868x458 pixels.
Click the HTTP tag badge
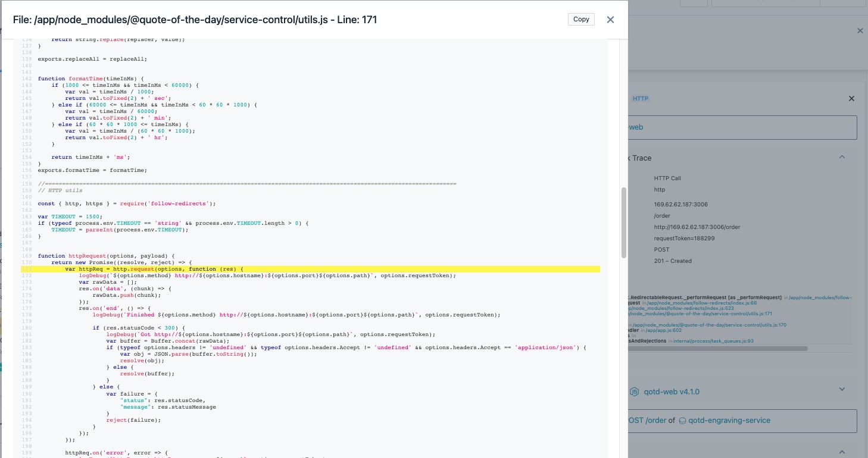click(x=640, y=98)
